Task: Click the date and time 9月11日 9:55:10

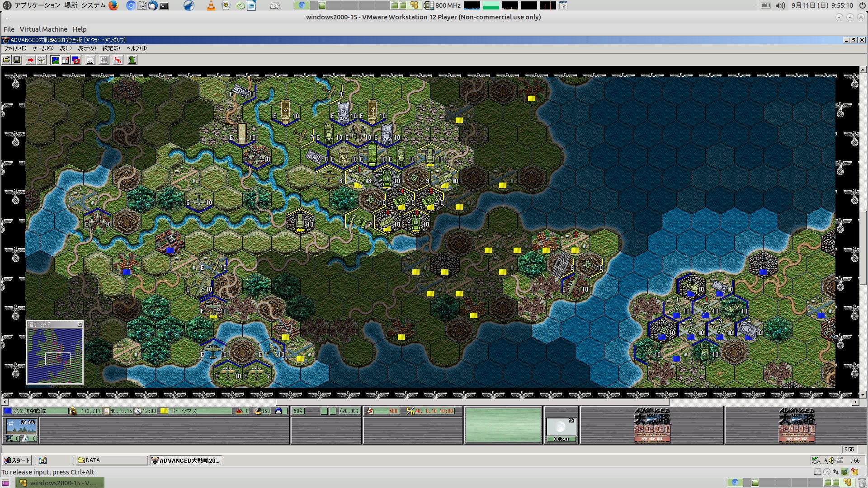Action: click(x=822, y=5)
